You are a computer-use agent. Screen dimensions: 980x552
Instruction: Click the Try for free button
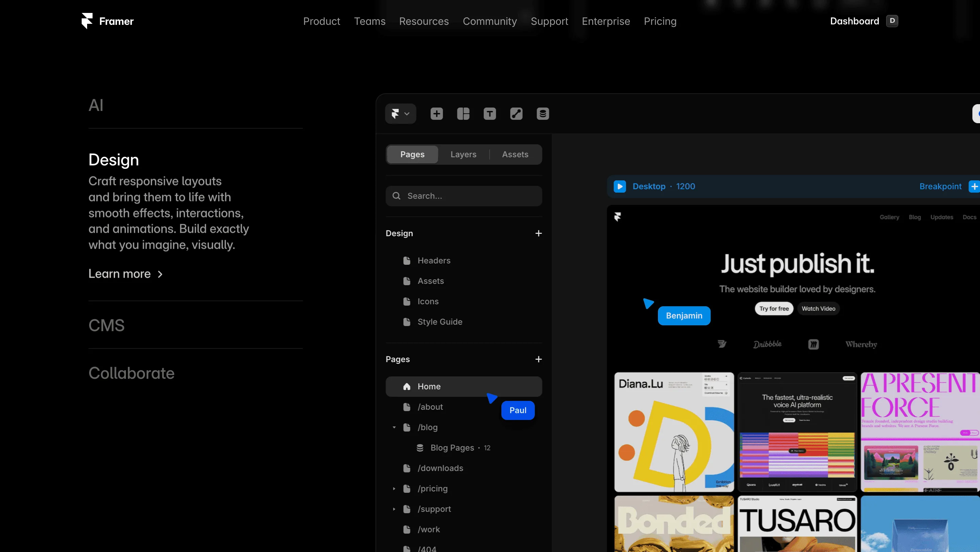coord(774,309)
